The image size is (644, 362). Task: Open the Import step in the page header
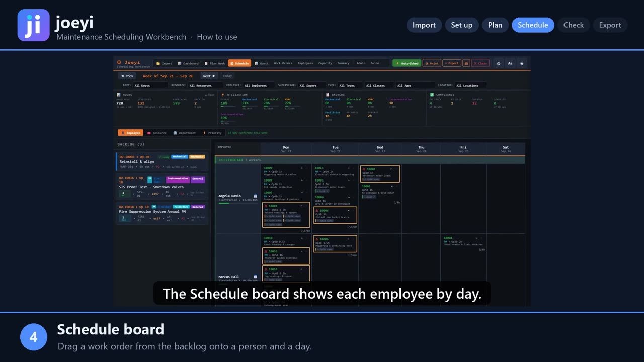click(424, 25)
